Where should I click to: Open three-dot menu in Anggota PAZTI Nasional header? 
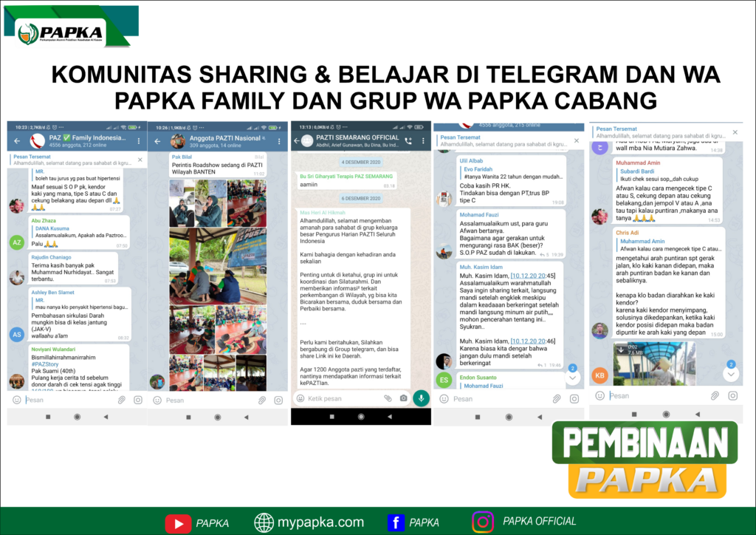(x=279, y=141)
